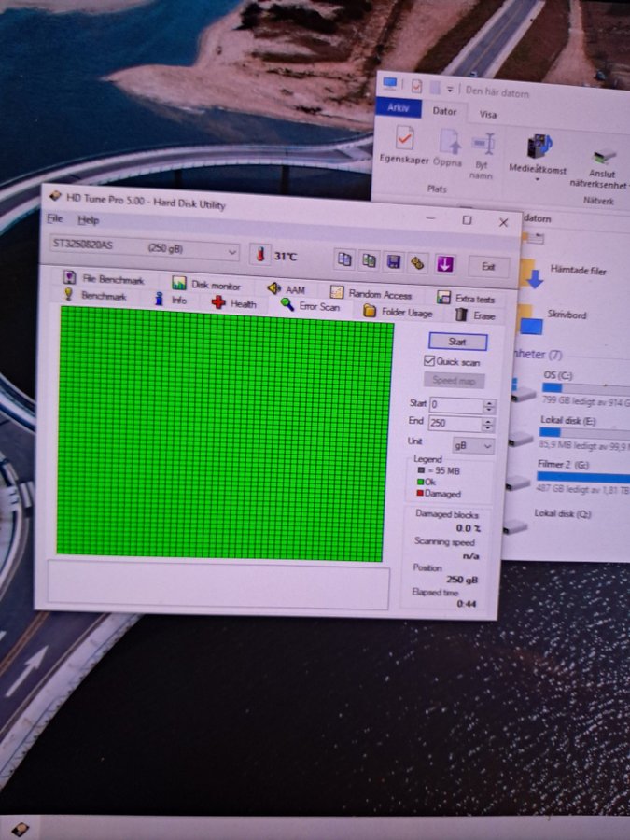Viewport: 630px width, 840px height.
Task: Click the computer icon in Explorer title bar
Action: click(390, 83)
